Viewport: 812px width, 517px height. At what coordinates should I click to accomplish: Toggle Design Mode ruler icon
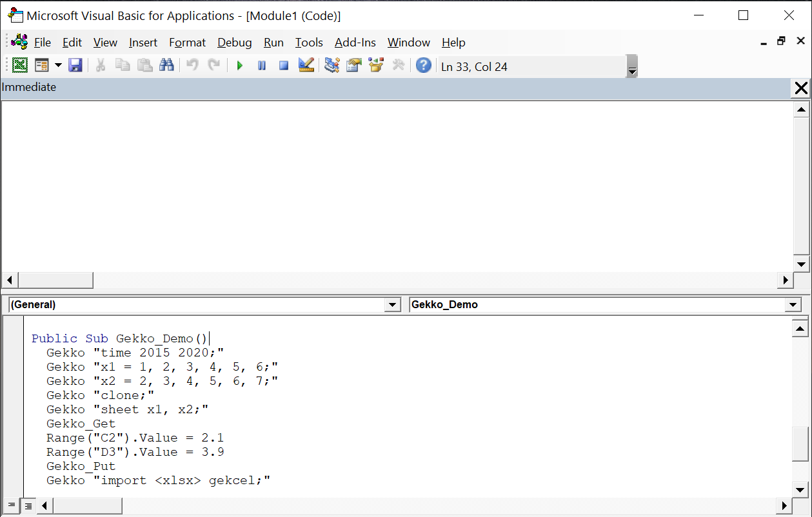[x=306, y=65]
